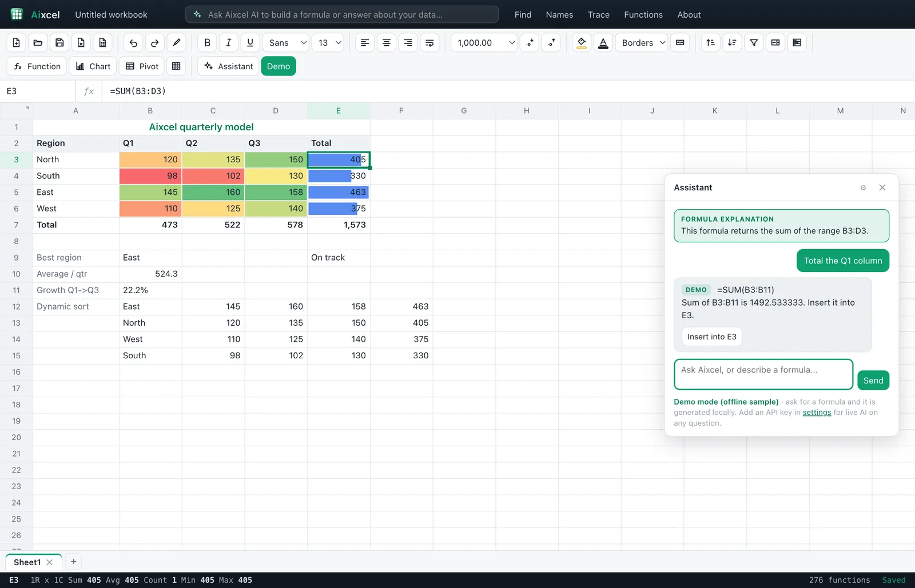
Task: Open the font size 13 dropdown
Action: pyautogui.click(x=328, y=43)
